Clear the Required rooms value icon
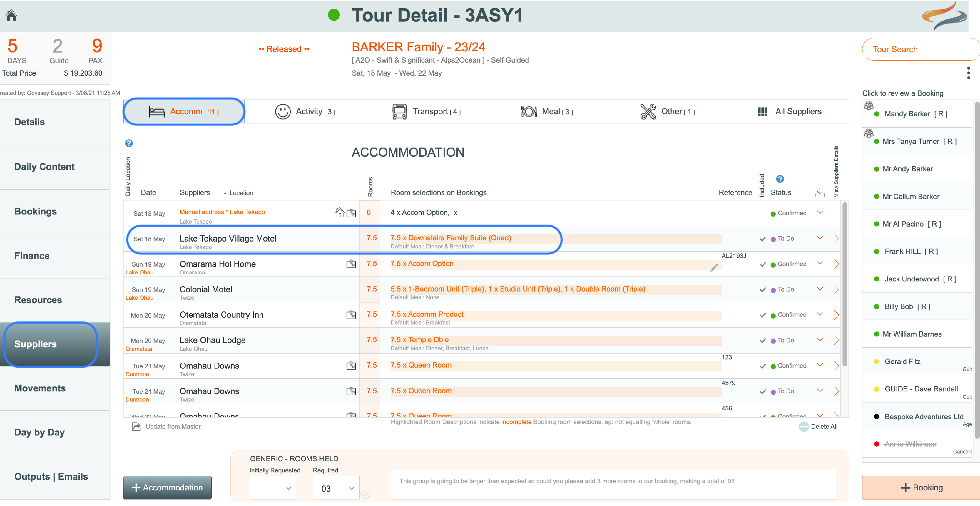 [x=366, y=494]
